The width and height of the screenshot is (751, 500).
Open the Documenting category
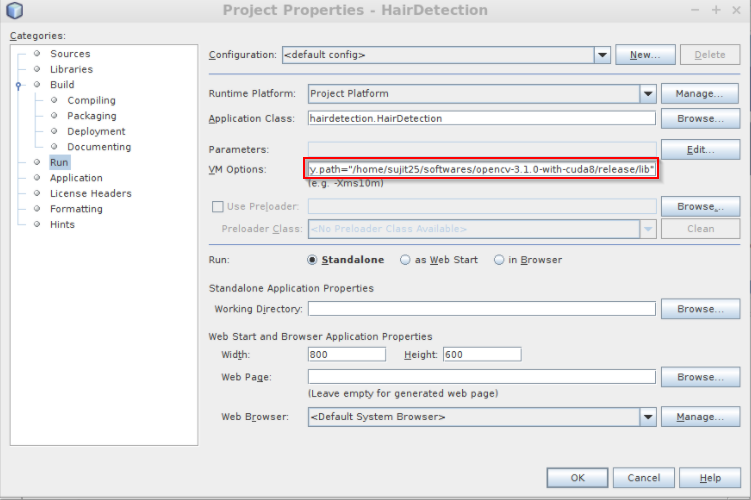[99, 147]
